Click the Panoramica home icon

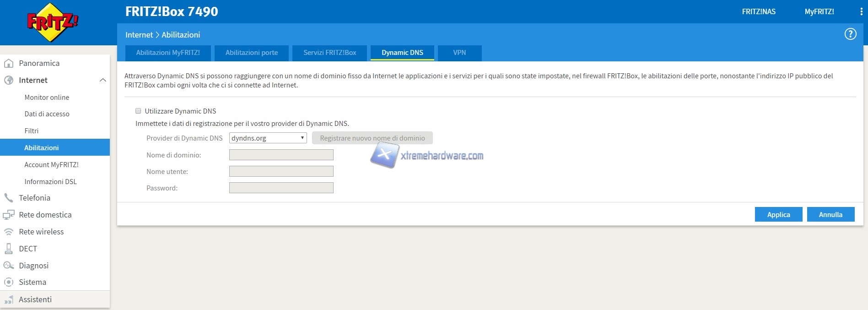pyautogui.click(x=9, y=63)
